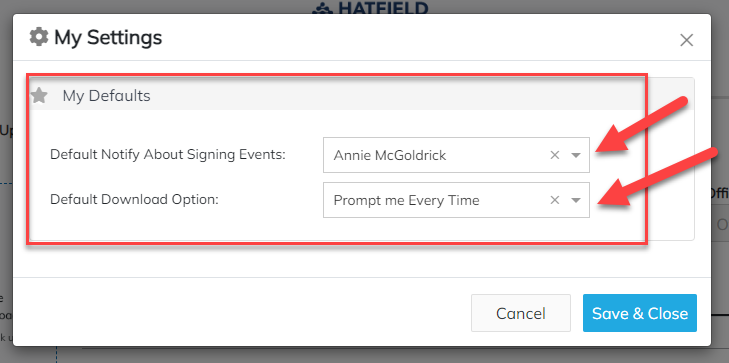Click the Cancel button
This screenshot has width=729, height=363.
pyautogui.click(x=521, y=313)
